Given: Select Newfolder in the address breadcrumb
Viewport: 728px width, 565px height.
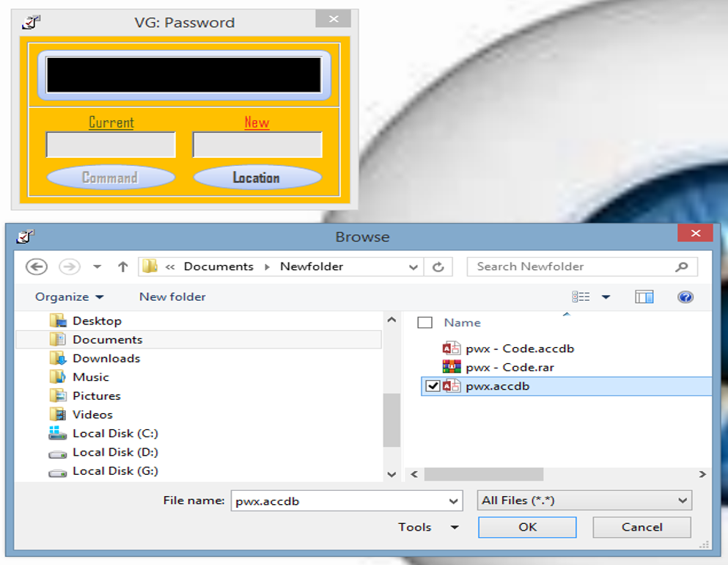Looking at the screenshot, I should point(312,266).
